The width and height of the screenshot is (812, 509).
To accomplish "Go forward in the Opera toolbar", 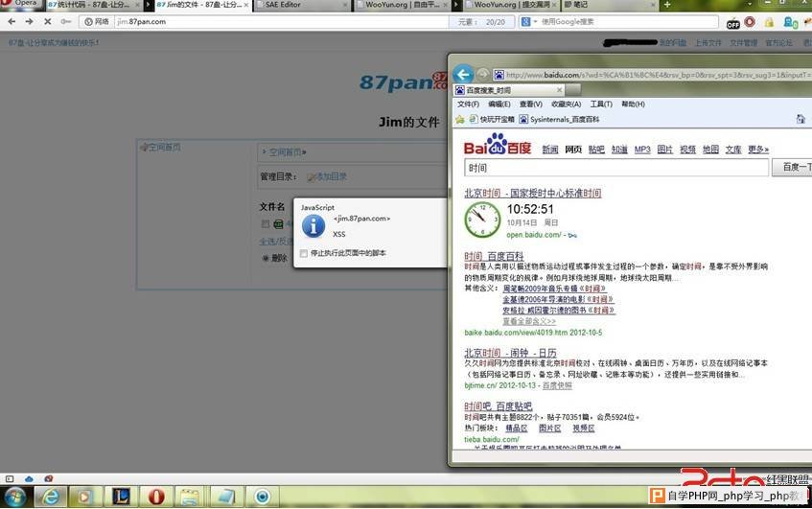I will tap(29, 22).
